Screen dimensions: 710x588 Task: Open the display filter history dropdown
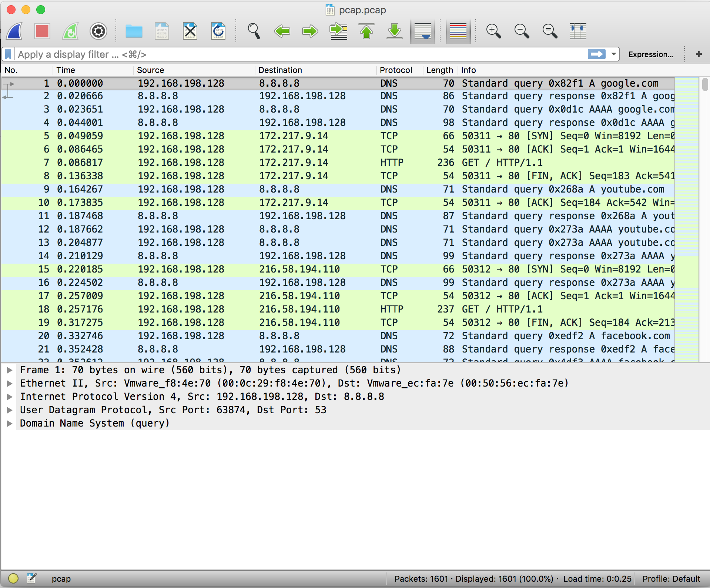click(x=614, y=54)
